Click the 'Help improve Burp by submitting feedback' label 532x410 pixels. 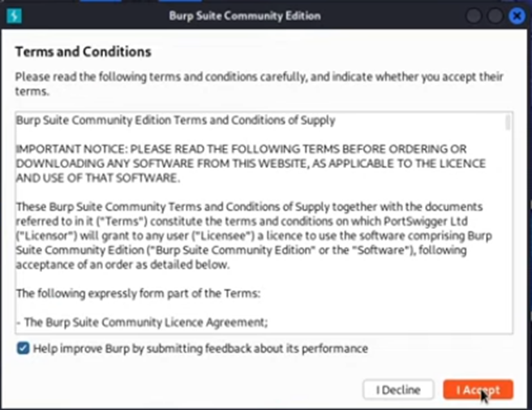(x=200, y=348)
